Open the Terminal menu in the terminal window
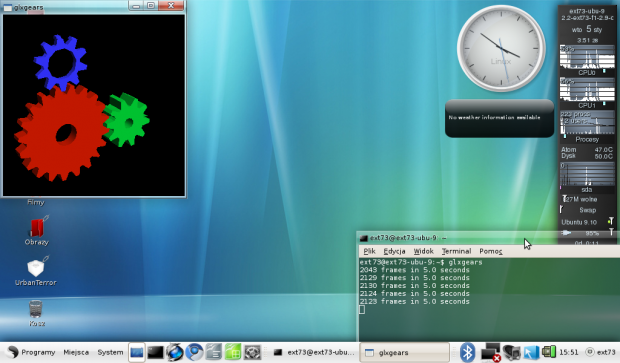 [456, 251]
